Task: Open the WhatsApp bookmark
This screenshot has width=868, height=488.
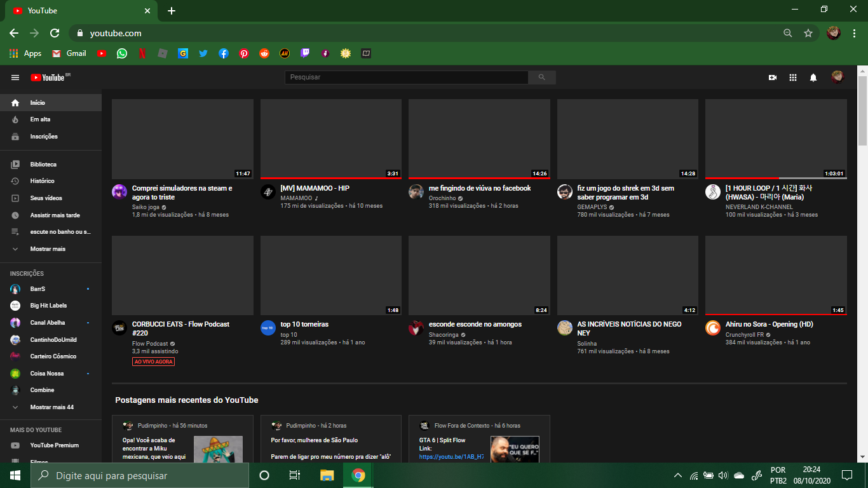Action: [122, 53]
